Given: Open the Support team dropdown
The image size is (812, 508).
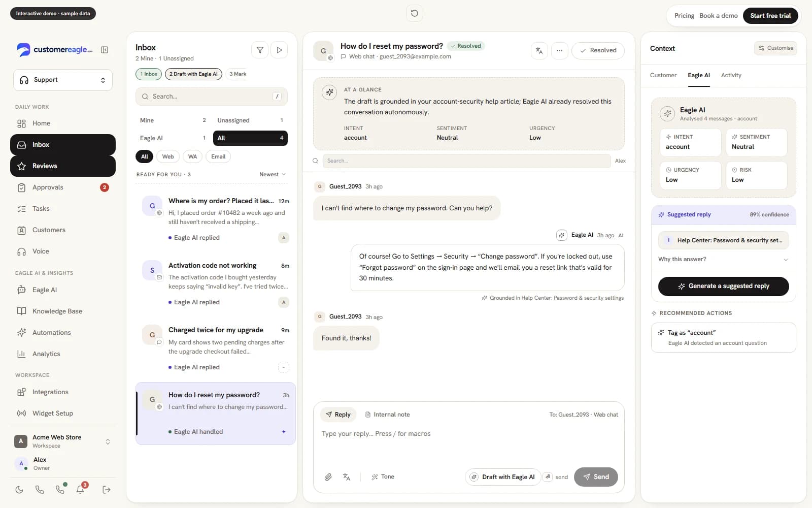Looking at the screenshot, I should tap(63, 80).
